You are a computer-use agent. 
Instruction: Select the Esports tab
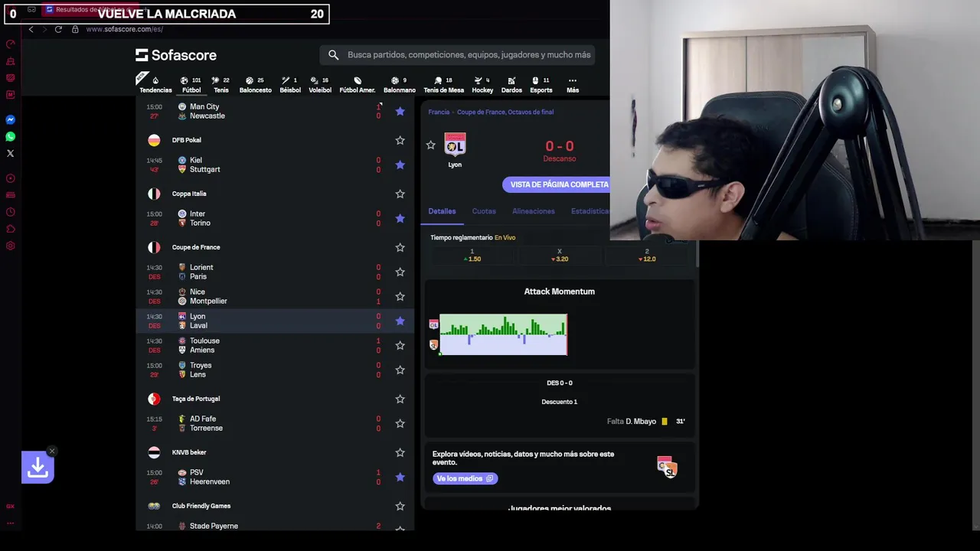coord(541,85)
